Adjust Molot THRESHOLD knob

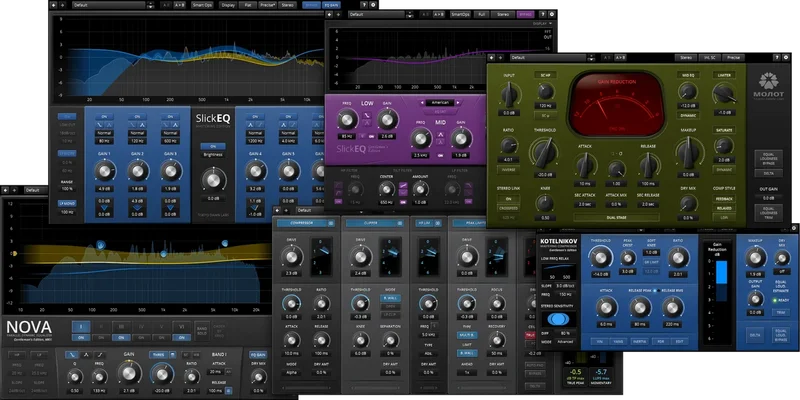[544, 153]
